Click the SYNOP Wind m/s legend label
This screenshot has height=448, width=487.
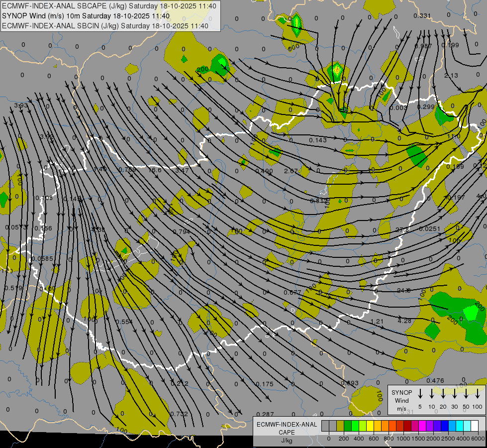click(x=401, y=401)
